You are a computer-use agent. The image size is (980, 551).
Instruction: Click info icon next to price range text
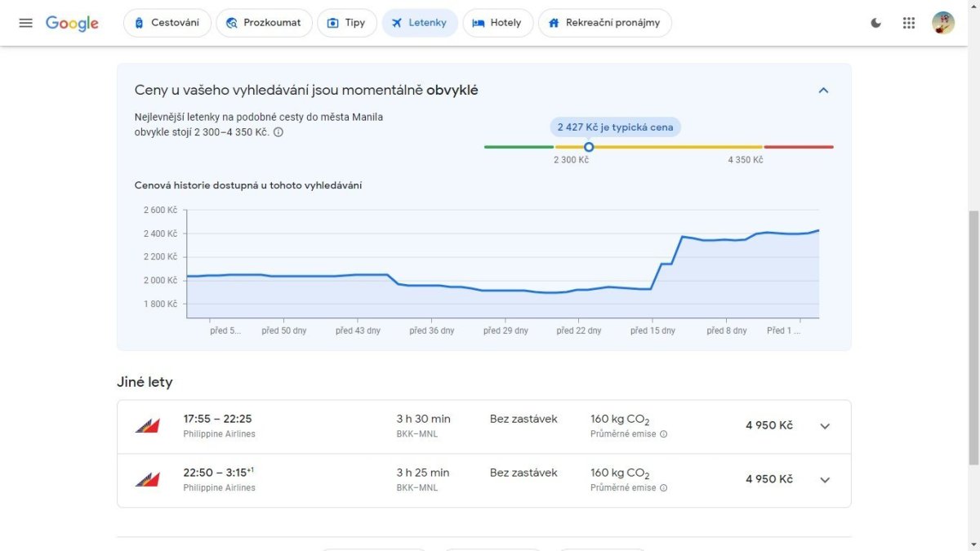(x=278, y=132)
